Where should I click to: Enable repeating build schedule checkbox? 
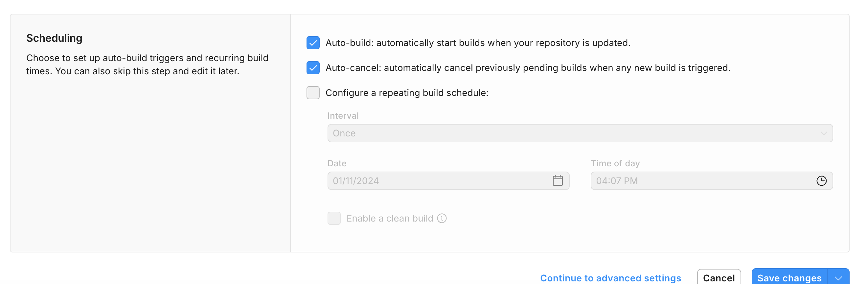[313, 93]
